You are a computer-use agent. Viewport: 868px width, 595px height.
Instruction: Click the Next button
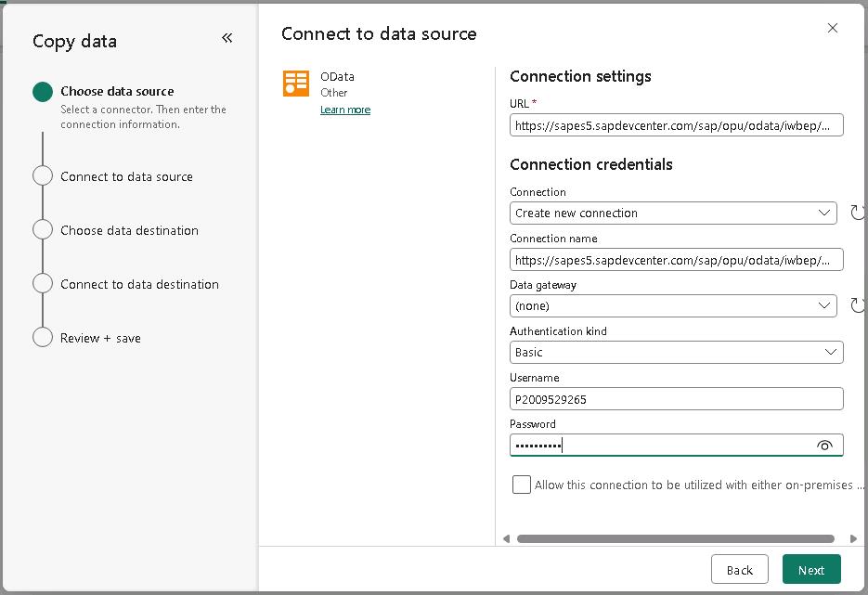click(810, 570)
